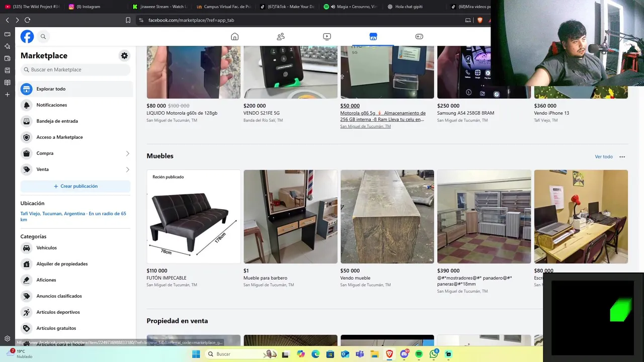Select the Marketplace icon in top navigation
The width and height of the screenshot is (644, 362).
(373, 36)
